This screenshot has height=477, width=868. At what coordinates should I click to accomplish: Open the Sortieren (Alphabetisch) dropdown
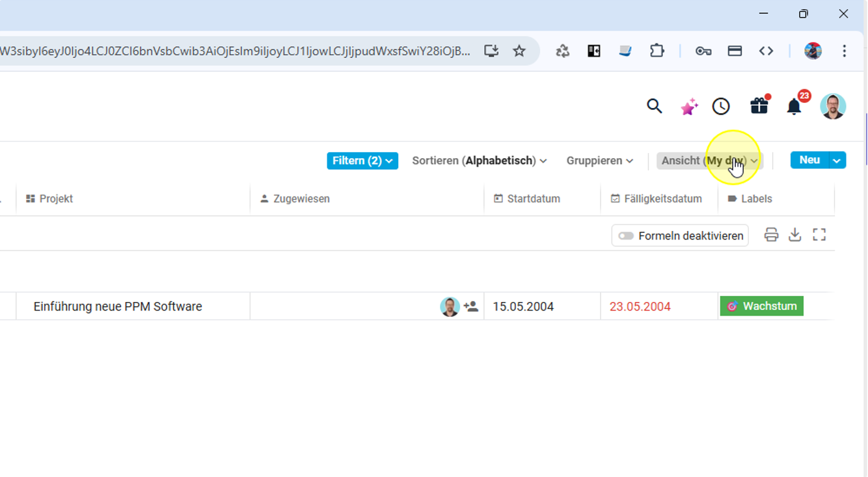click(479, 161)
